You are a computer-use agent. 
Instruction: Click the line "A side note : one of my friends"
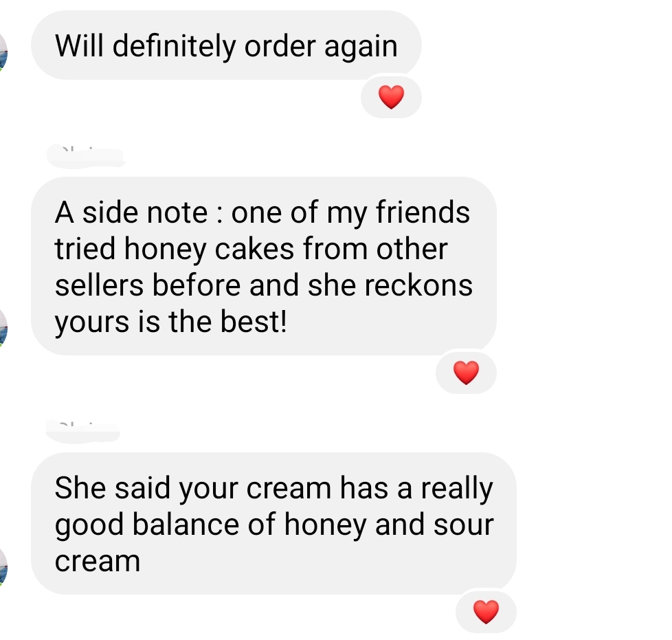coord(262,212)
